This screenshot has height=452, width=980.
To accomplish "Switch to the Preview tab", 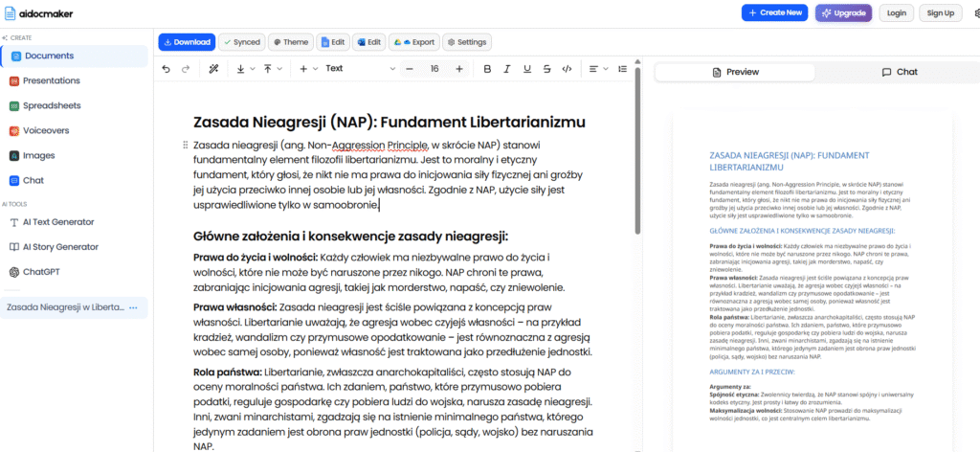I will point(736,72).
